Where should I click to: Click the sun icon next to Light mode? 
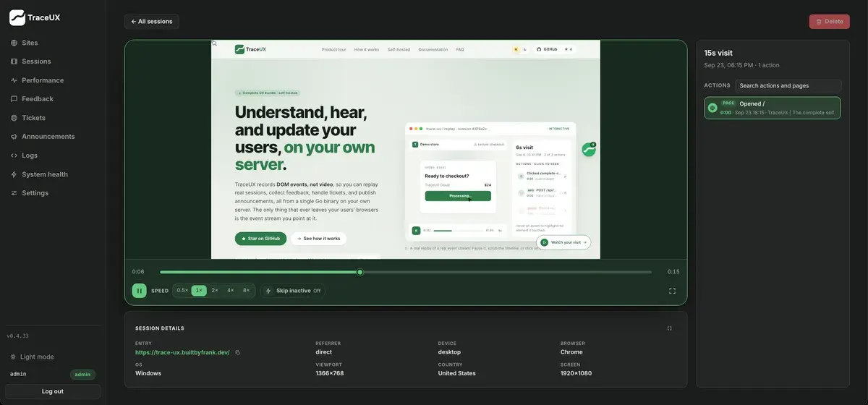(x=14, y=357)
